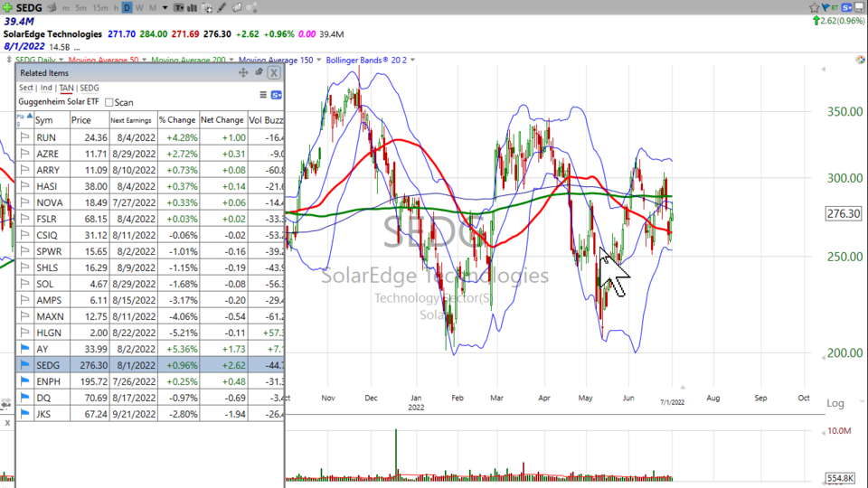This screenshot has width=868, height=488.
Task: Click the Log scale label
Action: coord(835,403)
